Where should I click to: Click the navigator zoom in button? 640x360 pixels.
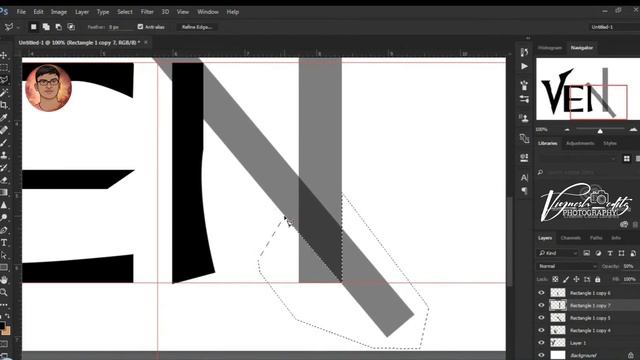633,130
